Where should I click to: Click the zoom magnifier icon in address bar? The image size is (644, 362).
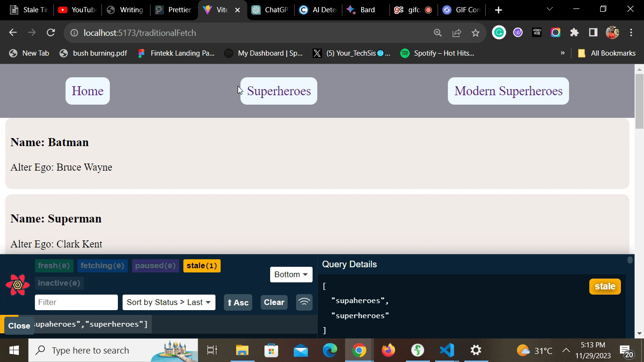(x=438, y=33)
